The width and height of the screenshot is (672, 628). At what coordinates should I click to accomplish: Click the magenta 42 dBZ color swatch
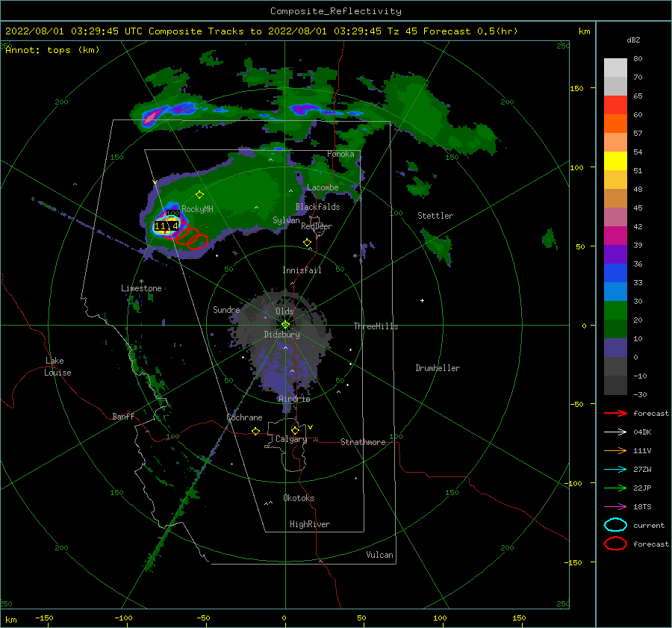click(x=615, y=235)
